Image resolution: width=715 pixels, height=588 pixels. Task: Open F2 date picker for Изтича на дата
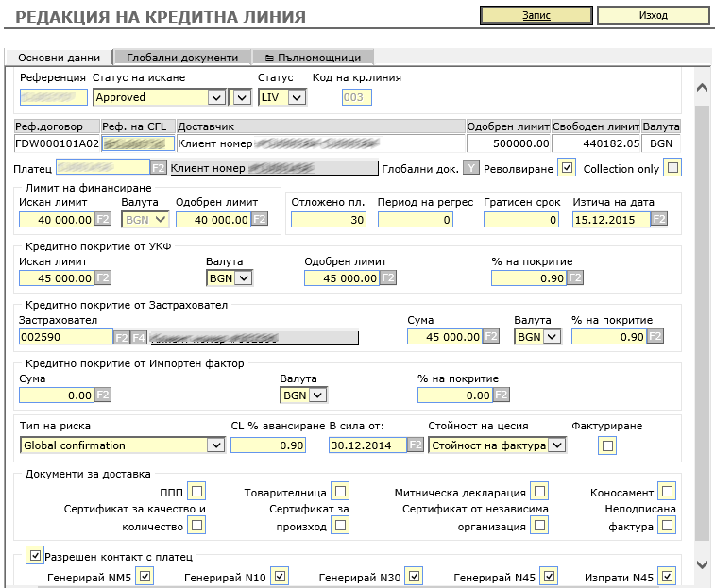pyautogui.click(x=659, y=219)
